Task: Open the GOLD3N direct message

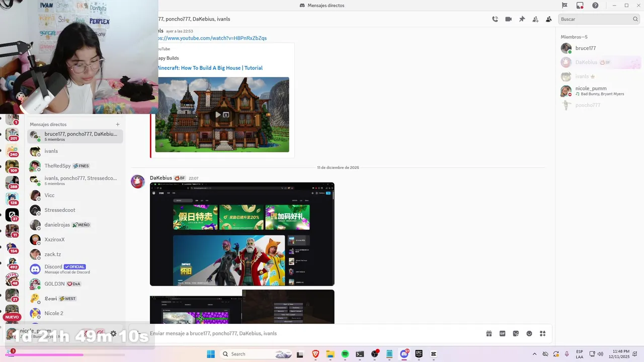Action: tap(75, 284)
